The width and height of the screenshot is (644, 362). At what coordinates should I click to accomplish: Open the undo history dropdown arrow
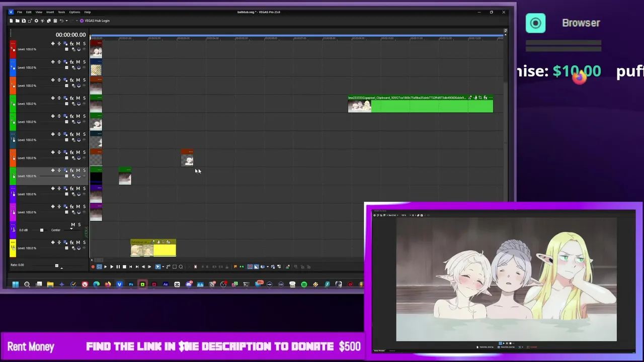coord(66,21)
